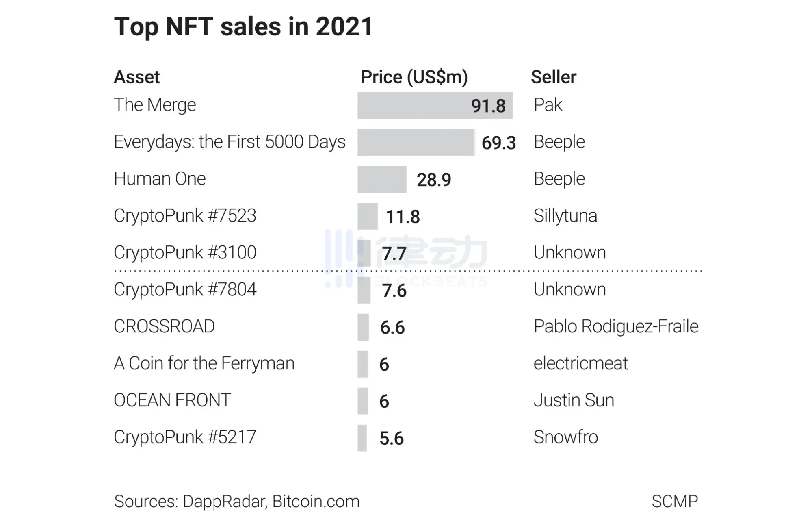Click the CryptoPunk #7804 asset label
Image resolution: width=812 pixels, height=517 pixels.
coord(185,290)
